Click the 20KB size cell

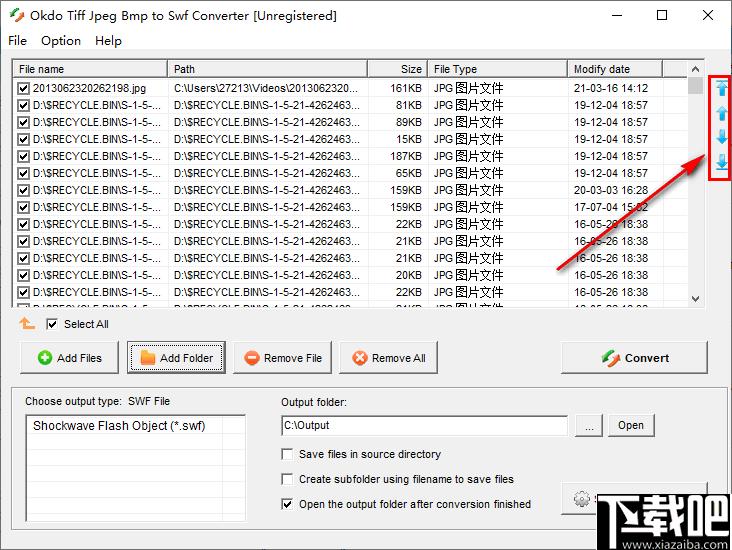pyautogui.click(x=408, y=275)
